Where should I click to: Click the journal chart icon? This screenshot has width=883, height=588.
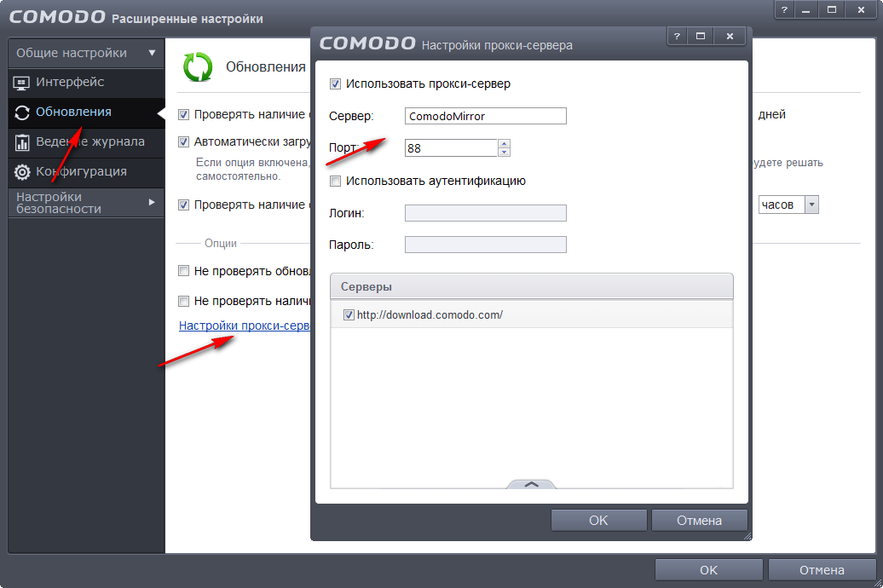pos(22,142)
